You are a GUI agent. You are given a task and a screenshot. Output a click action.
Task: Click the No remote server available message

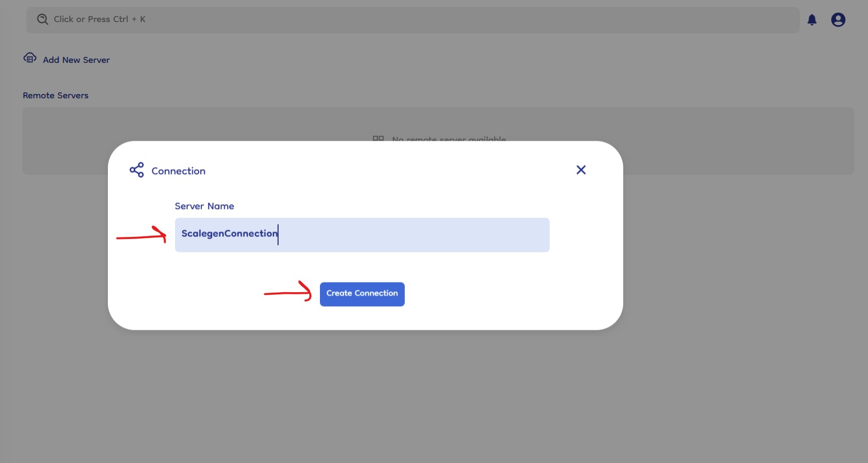tap(449, 139)
